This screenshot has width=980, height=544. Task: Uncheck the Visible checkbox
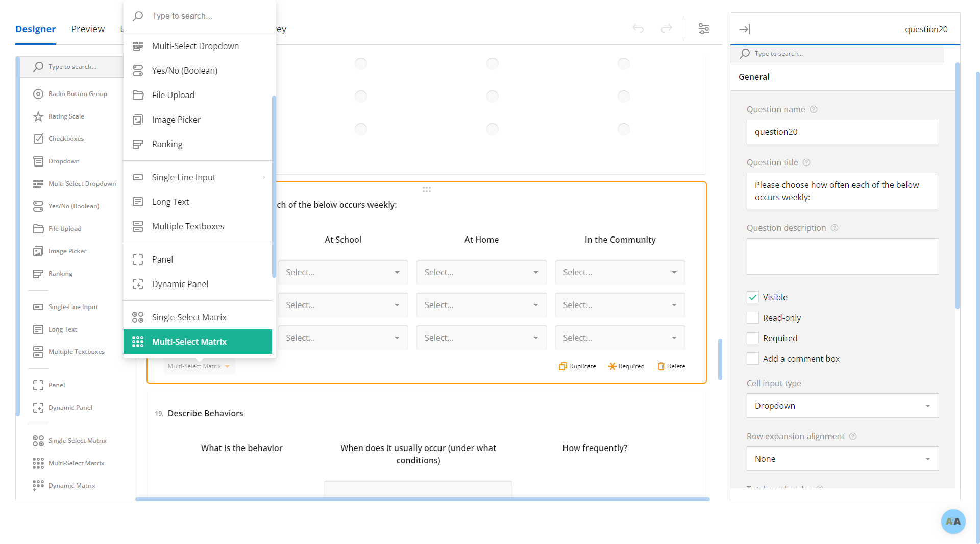[x=753, y=297]
